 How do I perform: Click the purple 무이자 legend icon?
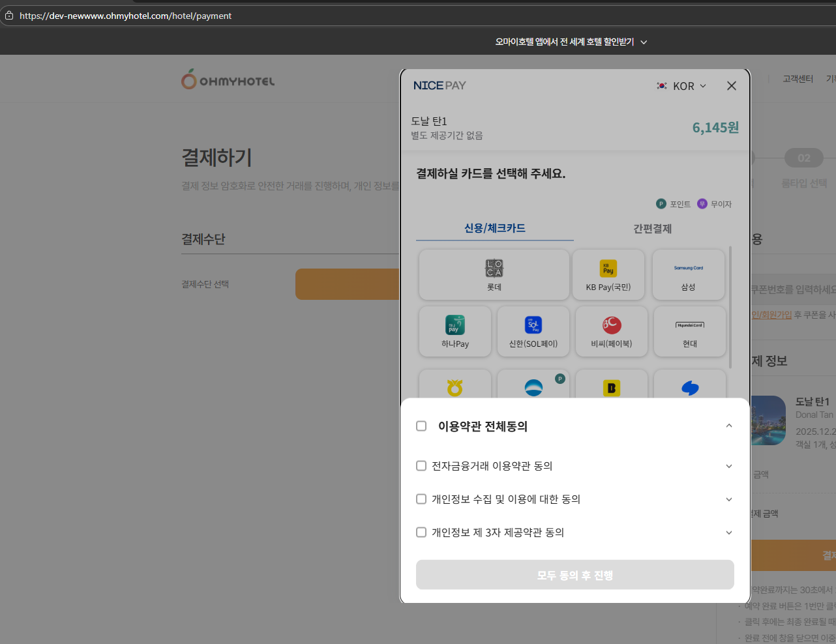pos(702,204)
